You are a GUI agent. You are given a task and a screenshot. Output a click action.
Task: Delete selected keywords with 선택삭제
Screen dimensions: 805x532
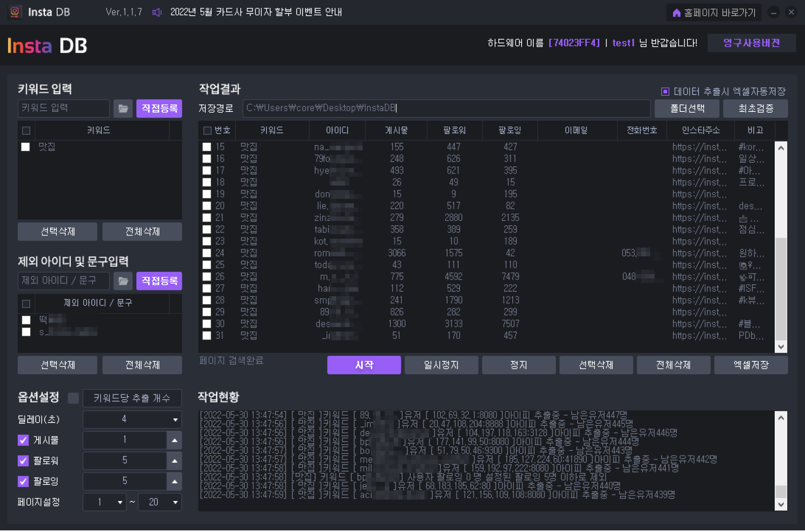coord(58,232)
